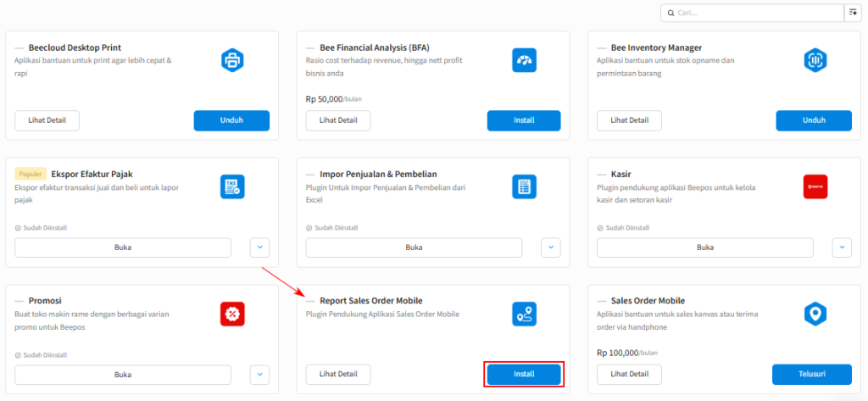
Task: Expand dropdown arrow next to Ekspor Efaktur Buka
Action: [x=259, y=248]
